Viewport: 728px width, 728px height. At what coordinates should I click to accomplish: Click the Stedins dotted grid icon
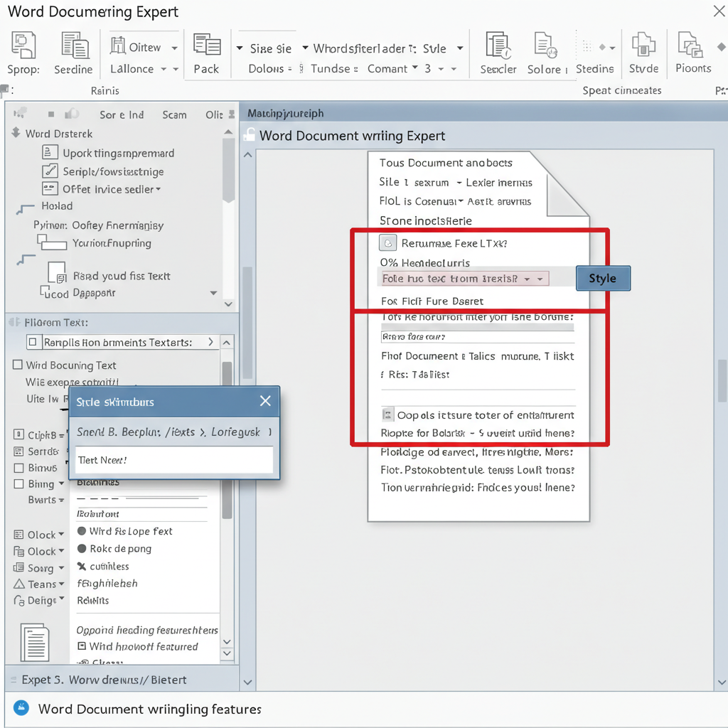point(587,46)
